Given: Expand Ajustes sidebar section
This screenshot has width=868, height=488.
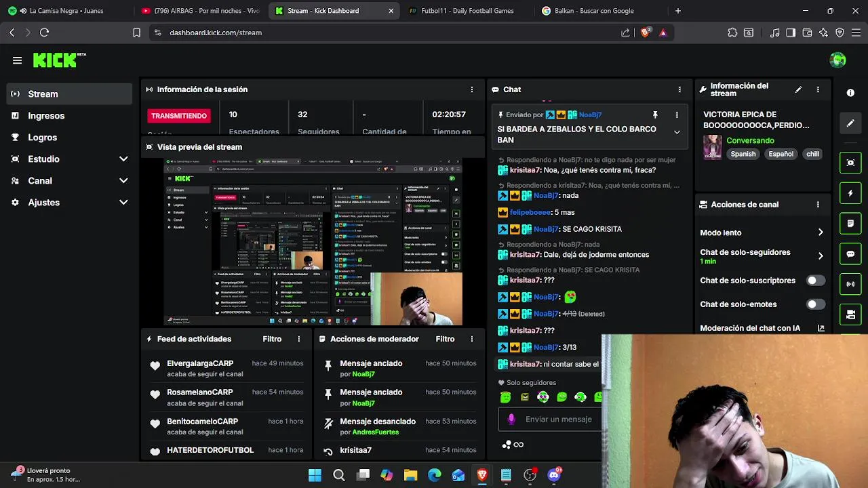Looking at the screenshot, I should [123, 203].
